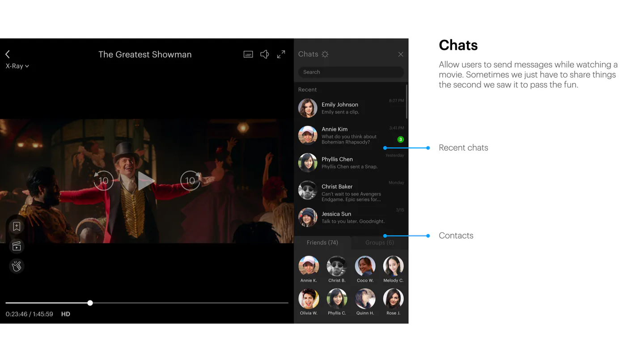Viewport: 644px width, 362px height.
Task: Open Emily Johnson's chat
Action: click(351, 108)
